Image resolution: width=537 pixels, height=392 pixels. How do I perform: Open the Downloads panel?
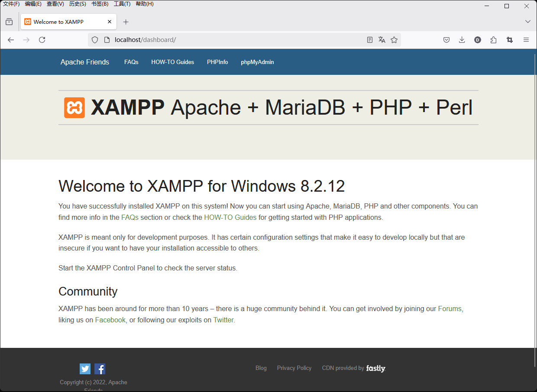(462, 39)
